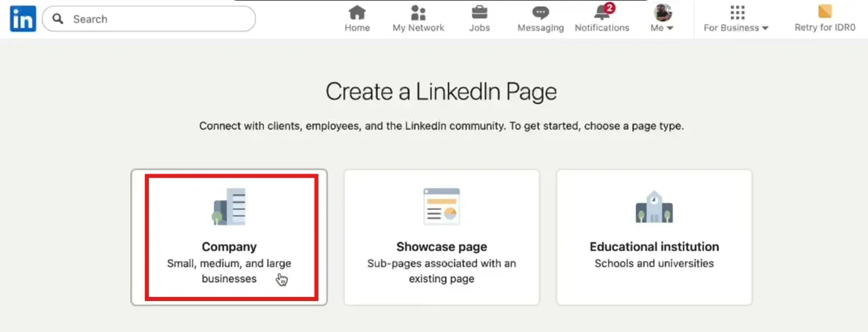Expand the Me dropdown arrow
The height and width of the screenshot is (332, 868).
(x=670, y=28)
